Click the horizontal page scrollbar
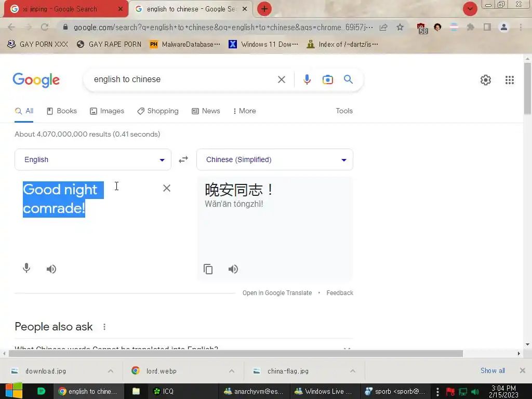Viewport: 532px width, 399px height. point(236,353)
